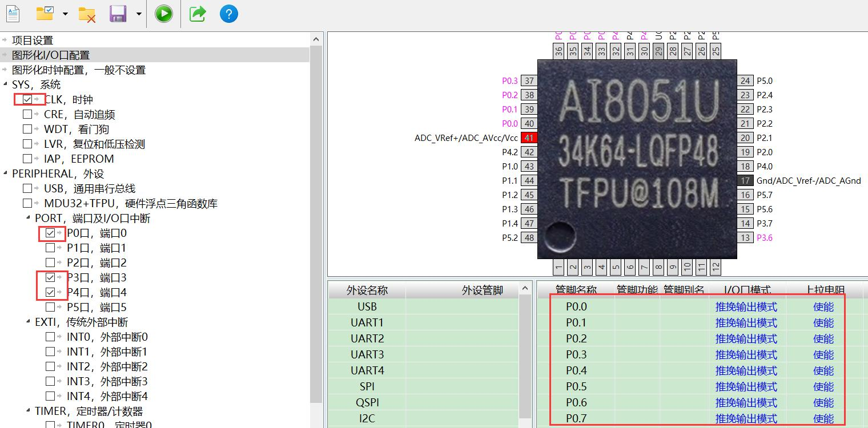Select the UART3 row in peripheral table
The image size is (868, 428).
pyautogui.click(x=424, y=354)
